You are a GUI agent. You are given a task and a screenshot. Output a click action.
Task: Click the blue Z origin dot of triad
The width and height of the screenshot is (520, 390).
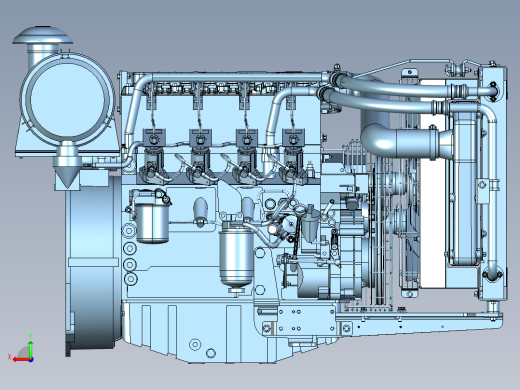pyautogui.click(x=31, y=360)
